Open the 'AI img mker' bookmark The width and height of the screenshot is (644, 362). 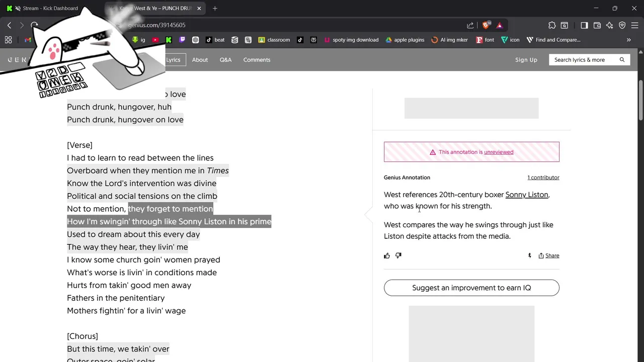click(x=450, y=40)
